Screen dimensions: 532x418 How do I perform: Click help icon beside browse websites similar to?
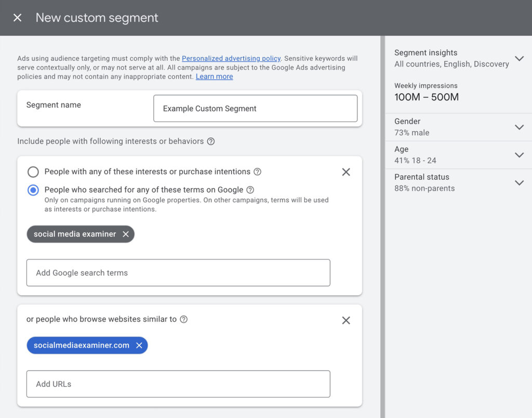click(184, 319)
